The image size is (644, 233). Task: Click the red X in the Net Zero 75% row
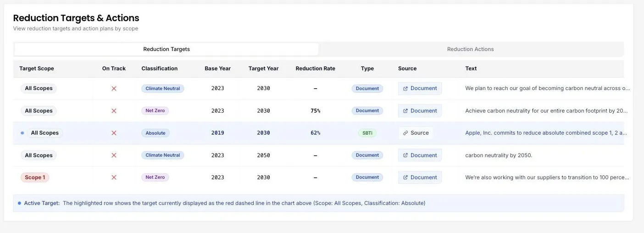114,111
